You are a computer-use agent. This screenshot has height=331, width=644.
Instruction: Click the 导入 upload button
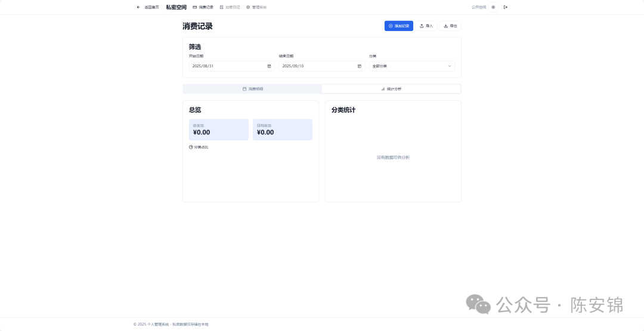point(426,26)
